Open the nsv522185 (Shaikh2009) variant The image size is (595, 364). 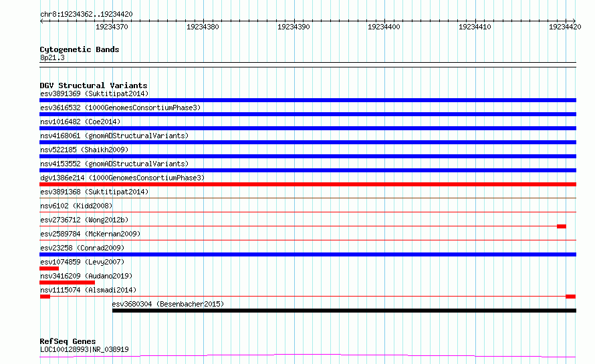[84, 150]
